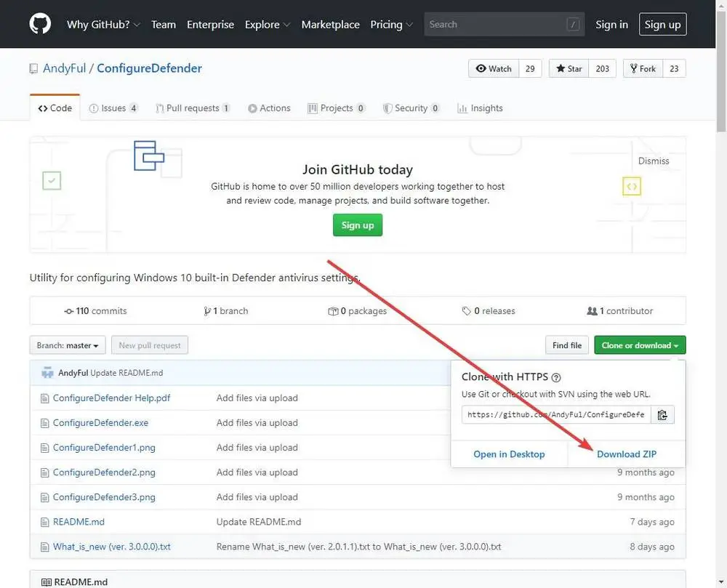Open the Security tab

coord(411,108)
